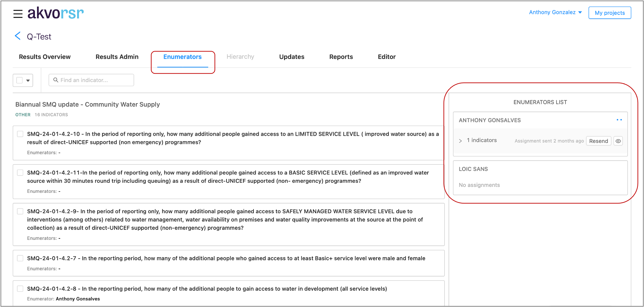Open Anthony Gonsalves options (three dots)

[x=619, y=120]
